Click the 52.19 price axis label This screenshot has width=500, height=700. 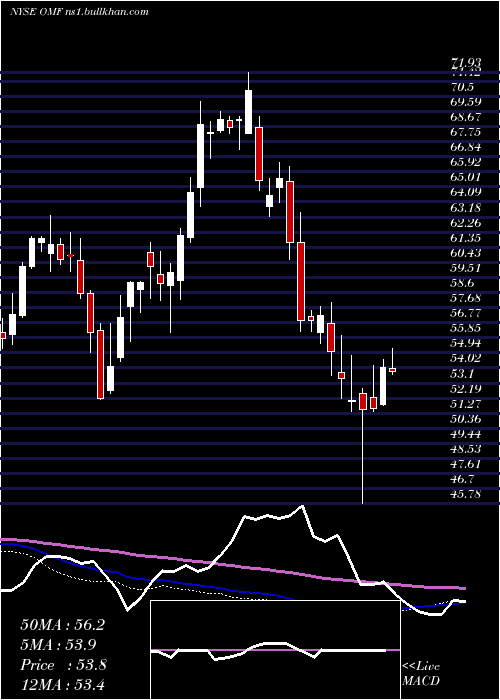point(466,389)
